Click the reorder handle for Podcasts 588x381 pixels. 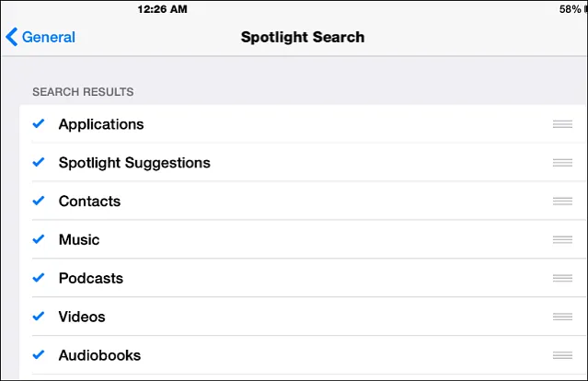point(562,279)
